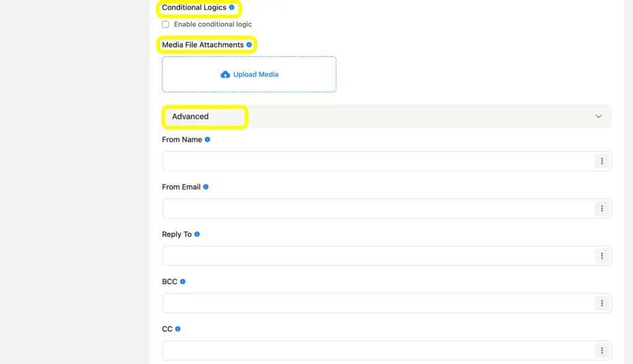Viewport: 633px width, 364px height.
Task: Open the Reply To field options menu
Action: (x=602, y=256)
